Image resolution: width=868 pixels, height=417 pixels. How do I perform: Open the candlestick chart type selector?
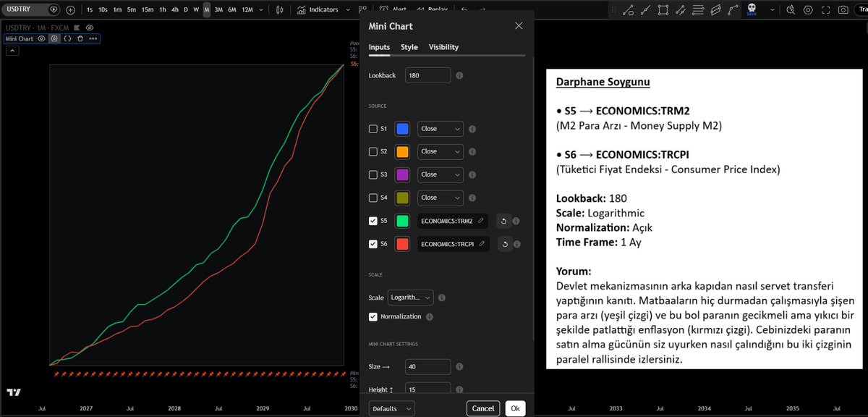coord(281,9)
